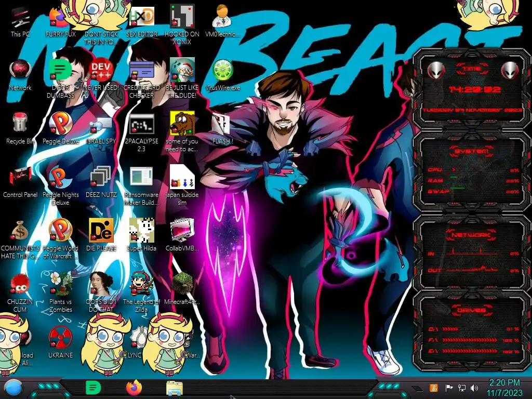532x399 pixels.
Task: Click the Start orb on the taskbar
Action: pos(14,388)
